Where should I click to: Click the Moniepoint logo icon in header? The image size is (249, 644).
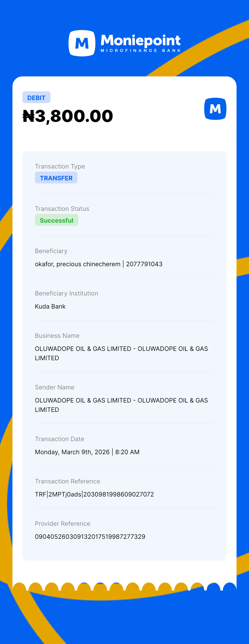coord(82,43)
